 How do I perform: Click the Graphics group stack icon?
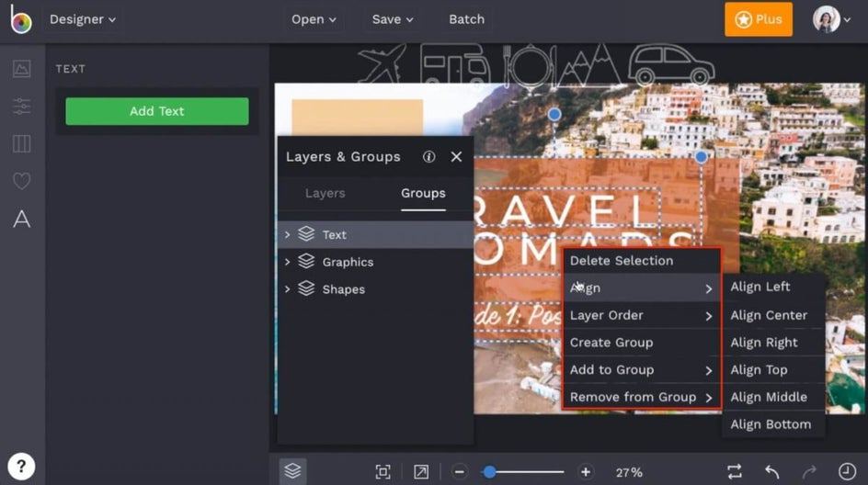coord(306,261)
